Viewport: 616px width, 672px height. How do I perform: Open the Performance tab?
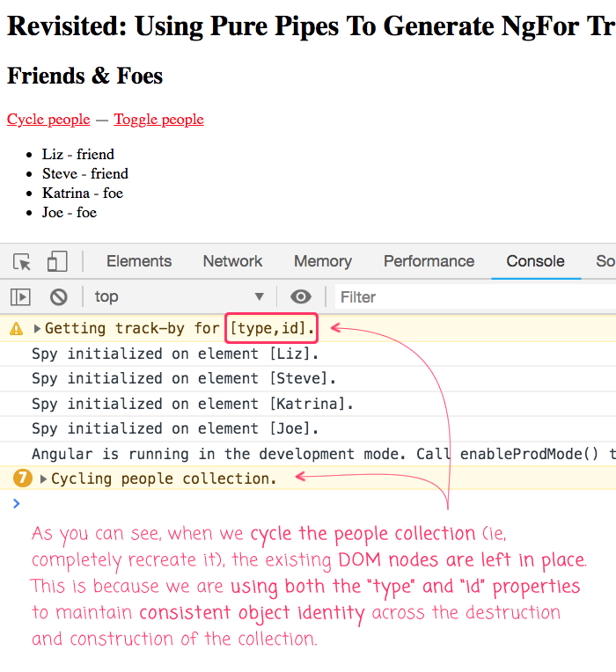coord(429,261)
